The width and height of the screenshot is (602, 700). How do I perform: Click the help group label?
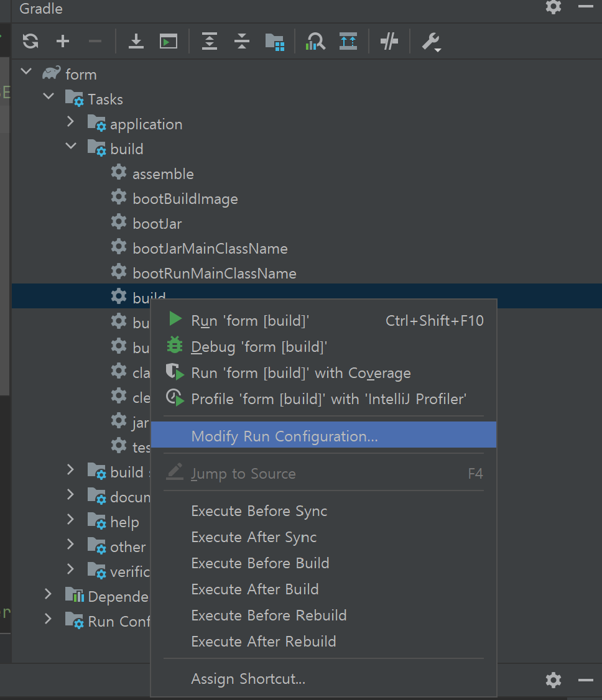click(124, 522)
